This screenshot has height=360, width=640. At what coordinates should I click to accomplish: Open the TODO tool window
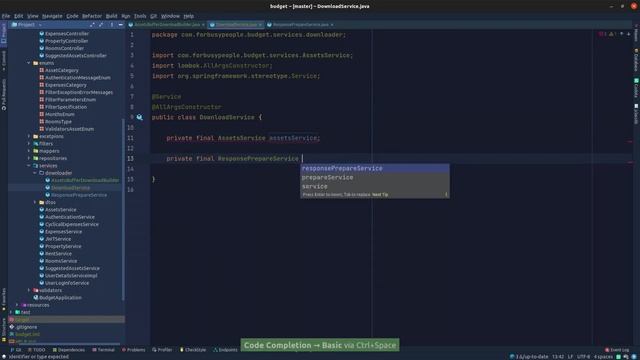[37, 350]
